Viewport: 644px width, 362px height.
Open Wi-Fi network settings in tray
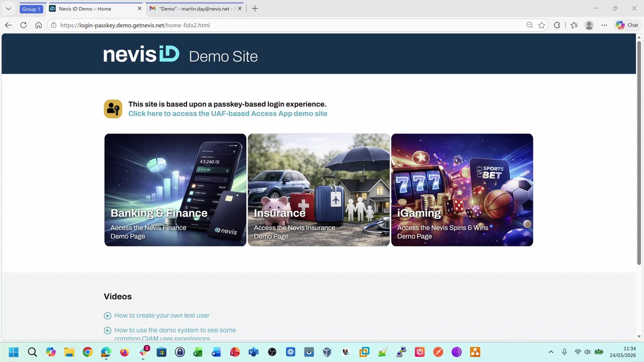578,352
